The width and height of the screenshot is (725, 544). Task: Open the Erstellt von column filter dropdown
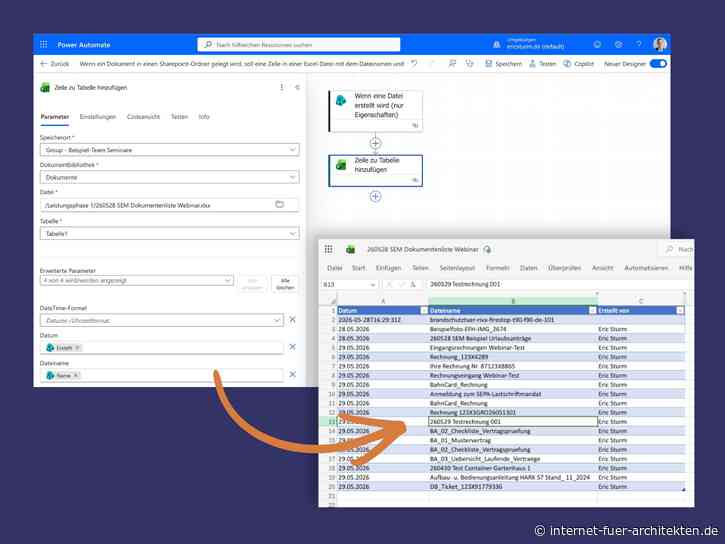[x=680, y=311]
